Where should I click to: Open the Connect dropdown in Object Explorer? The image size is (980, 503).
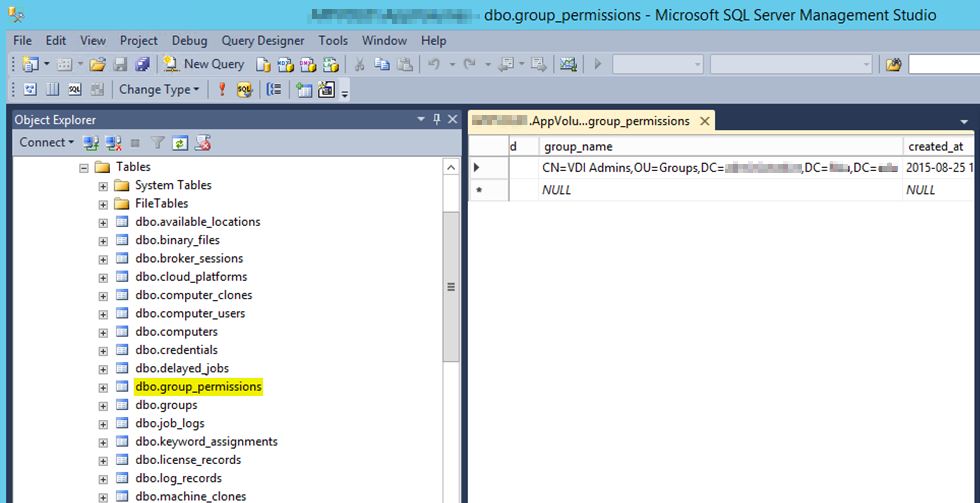tap(46, 143)
